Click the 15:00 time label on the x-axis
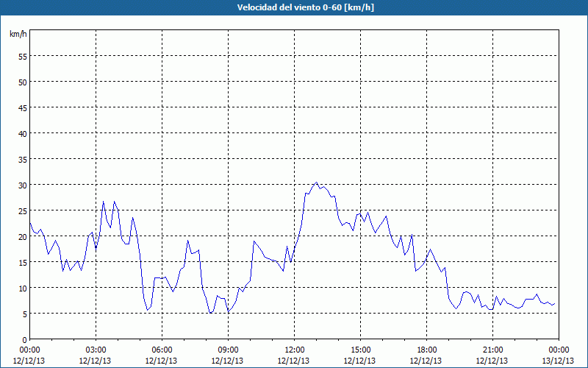The height and width of the screenshot is (368, 588). (360, 350)
